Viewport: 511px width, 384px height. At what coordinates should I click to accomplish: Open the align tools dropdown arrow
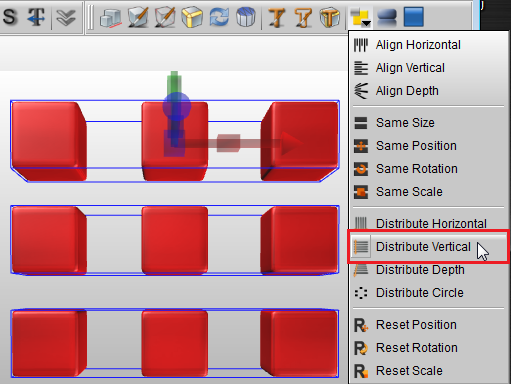coord(366,23)
